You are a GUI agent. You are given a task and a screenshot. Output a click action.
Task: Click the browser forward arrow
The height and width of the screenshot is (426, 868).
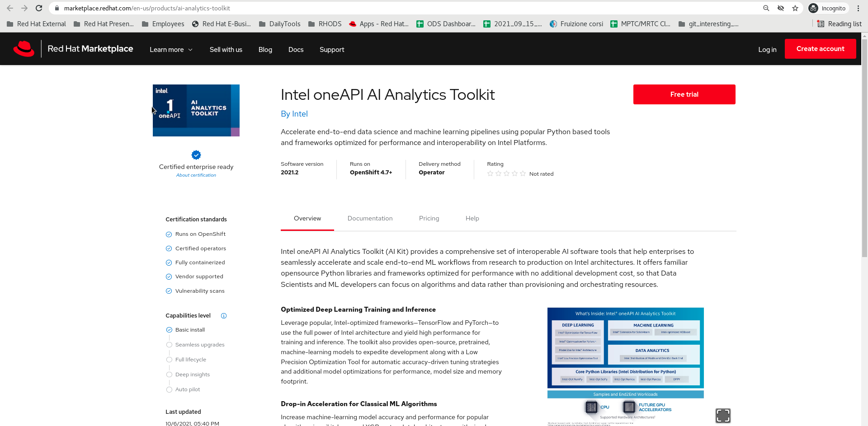[24, 8]
